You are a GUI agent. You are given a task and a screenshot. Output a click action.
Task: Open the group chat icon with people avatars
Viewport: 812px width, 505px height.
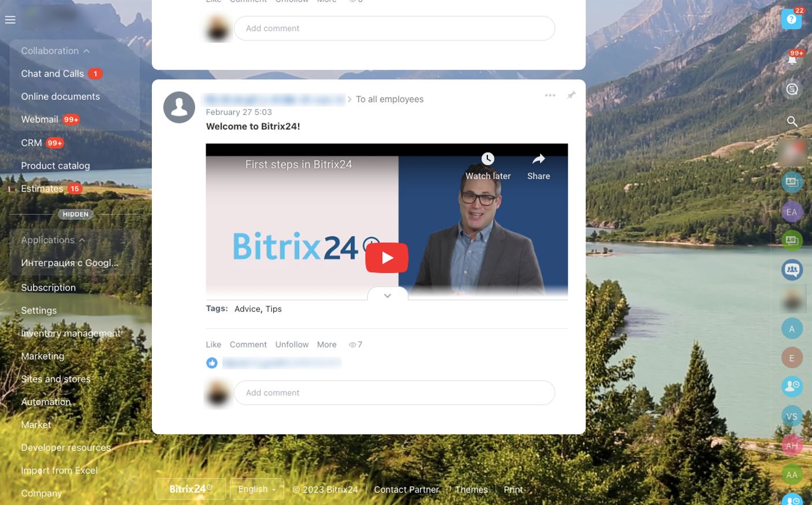click(x=792, y=270)
